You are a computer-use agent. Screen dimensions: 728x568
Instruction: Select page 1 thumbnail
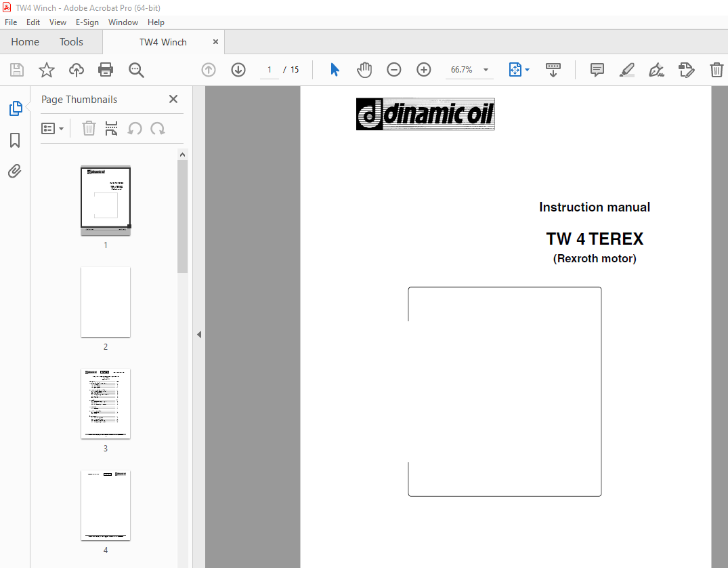[x=106, y=201]
